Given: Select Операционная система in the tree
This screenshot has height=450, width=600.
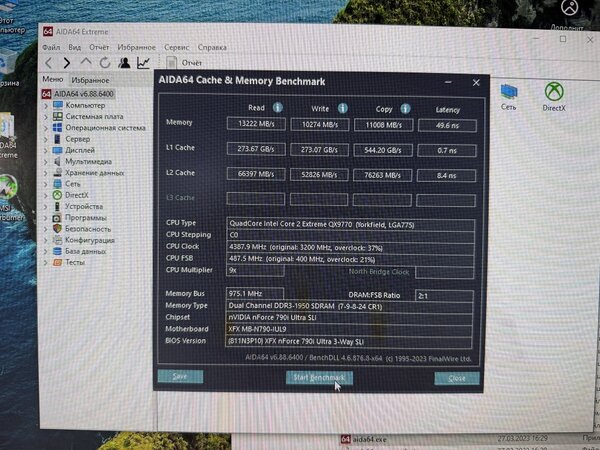Looking at the screenshot, I should pos(105,128).
